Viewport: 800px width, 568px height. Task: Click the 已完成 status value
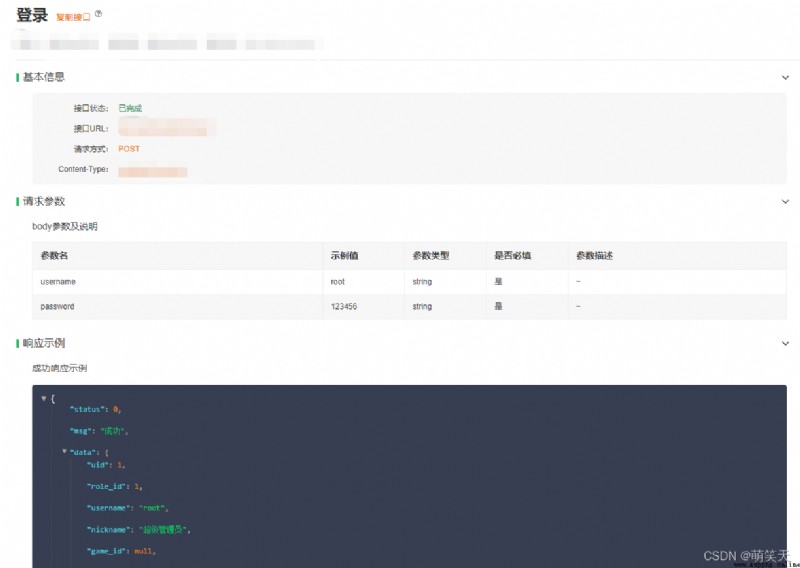130,108
